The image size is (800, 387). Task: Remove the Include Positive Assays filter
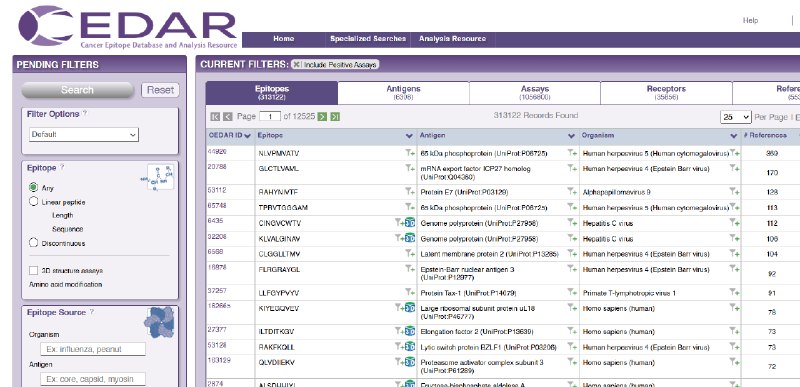pos(297,65)
